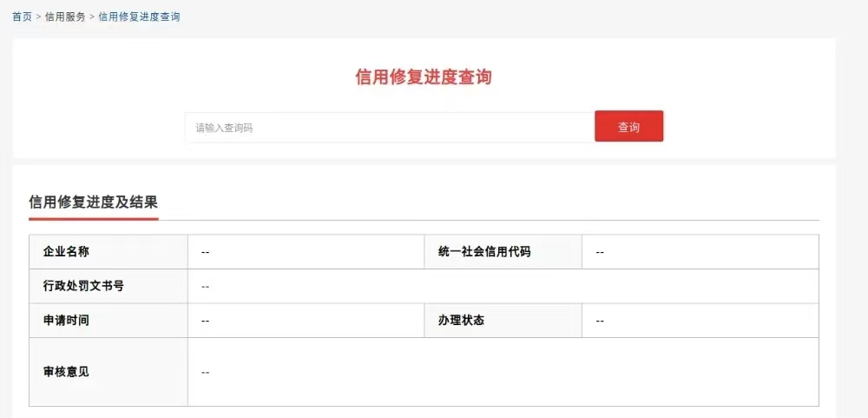Click the 统一社会信用代码 label cell
Image resolution: width=868 pixels, height=418 pixels.
pos(503,252)
